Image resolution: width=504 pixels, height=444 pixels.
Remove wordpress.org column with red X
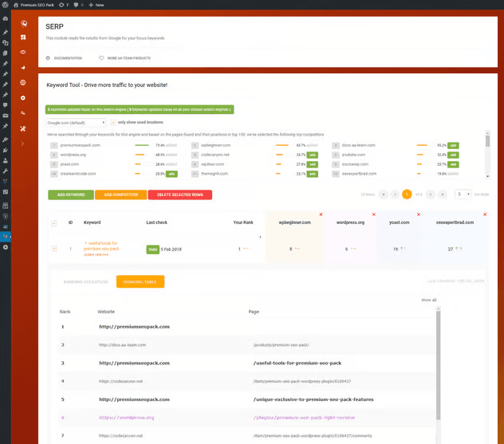pos(374,214)
